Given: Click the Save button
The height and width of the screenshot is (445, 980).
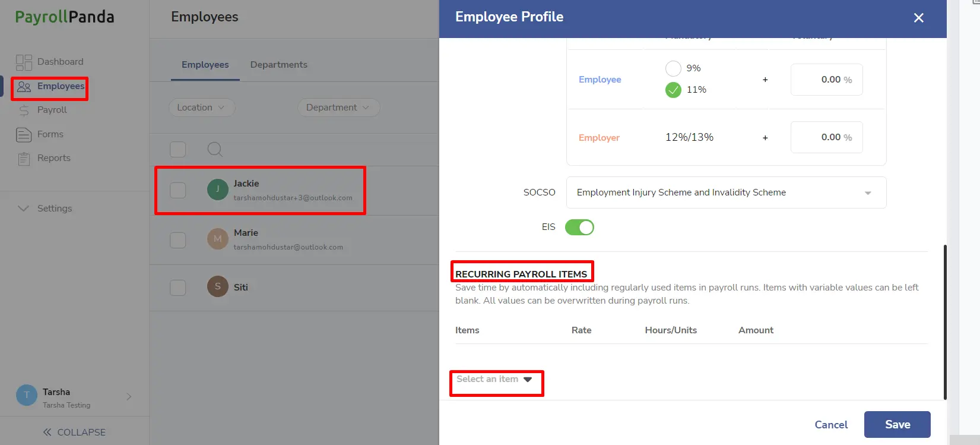Looking at the screenshot, I should 897,424.
